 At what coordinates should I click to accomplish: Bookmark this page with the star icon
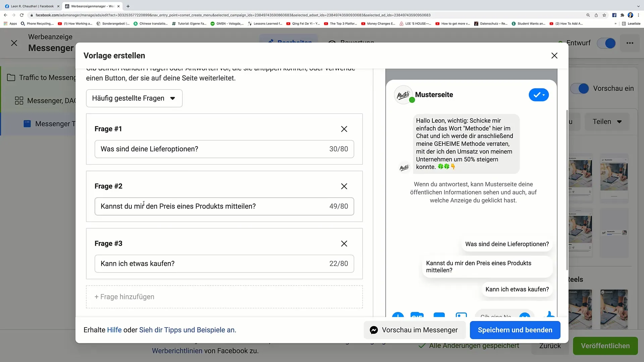click(604, 15)
